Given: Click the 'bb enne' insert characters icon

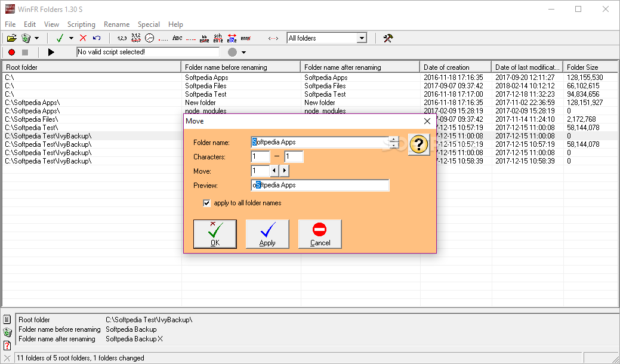Looking at the screenshot, I should click(205, 38).
